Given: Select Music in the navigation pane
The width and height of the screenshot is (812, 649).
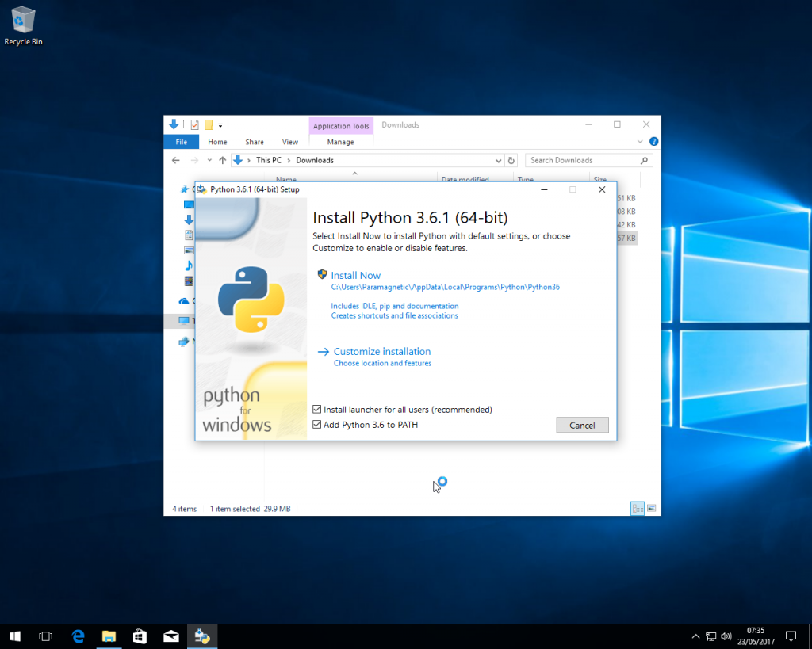Looking at the screenshot, I should pos(187,265).
